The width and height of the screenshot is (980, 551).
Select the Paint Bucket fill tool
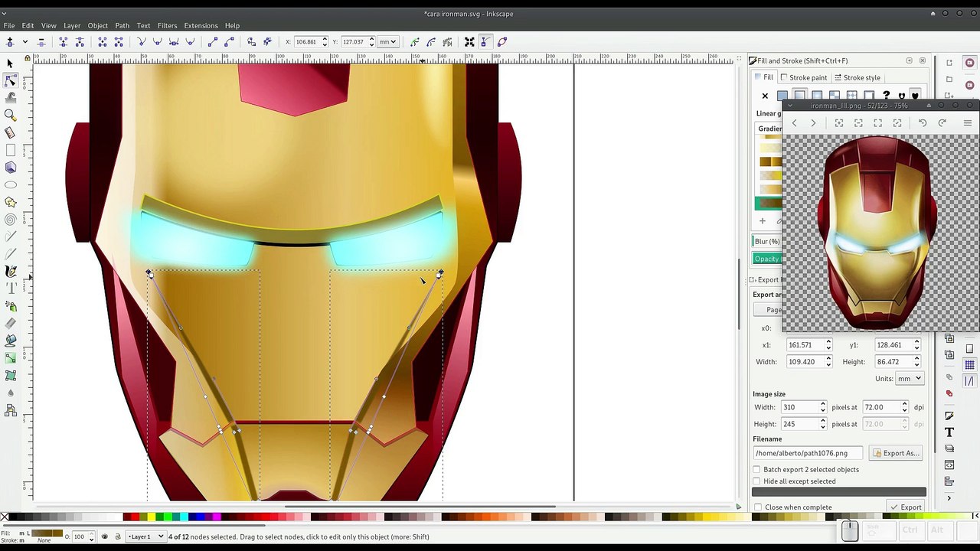tap(10, 341)
